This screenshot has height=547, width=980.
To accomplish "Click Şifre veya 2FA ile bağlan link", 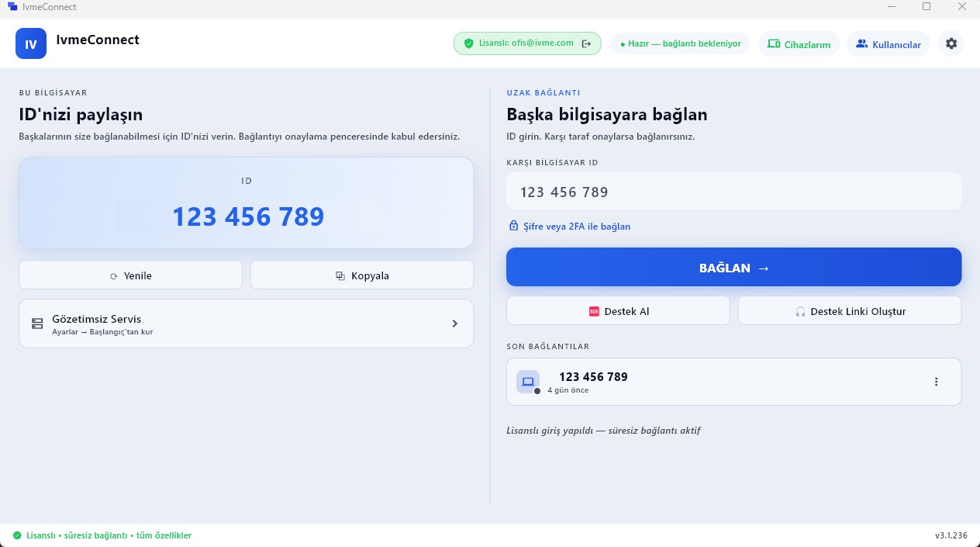I will tap(577, 227).
